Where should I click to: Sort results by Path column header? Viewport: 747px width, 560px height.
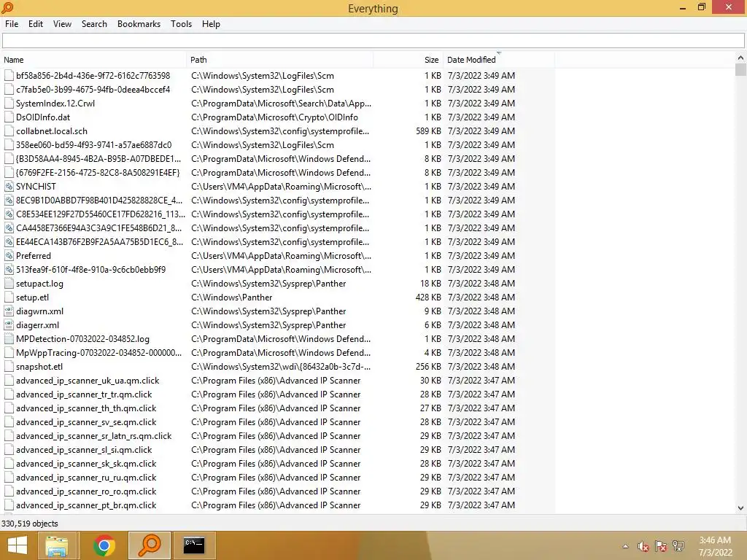pos(279,60)
